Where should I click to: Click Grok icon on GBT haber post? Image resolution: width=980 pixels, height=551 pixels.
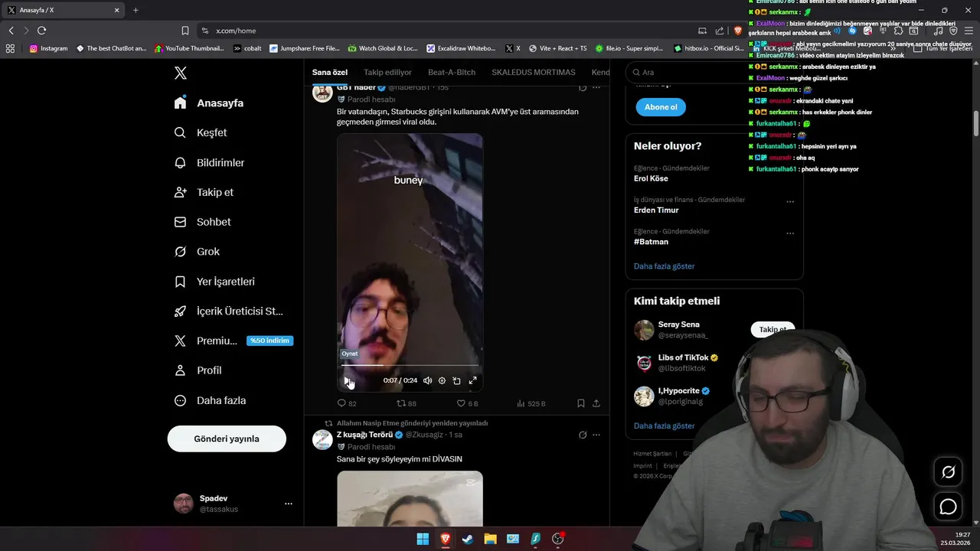[x=583, y=87]
